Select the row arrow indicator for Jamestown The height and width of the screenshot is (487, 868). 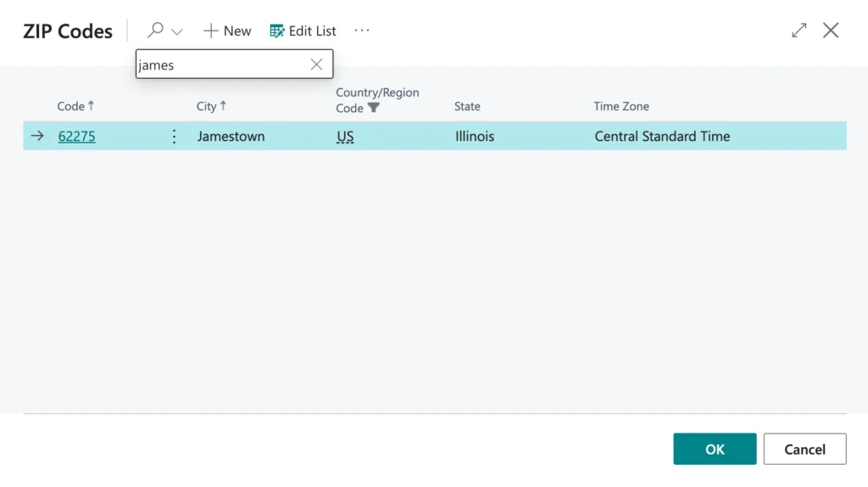point(37,136)
